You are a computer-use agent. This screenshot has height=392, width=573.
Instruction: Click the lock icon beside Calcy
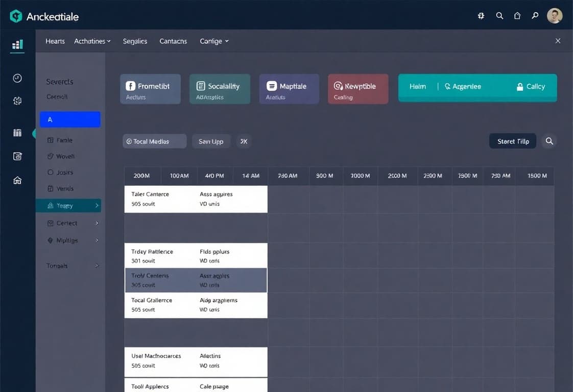[x=520, y=86]
